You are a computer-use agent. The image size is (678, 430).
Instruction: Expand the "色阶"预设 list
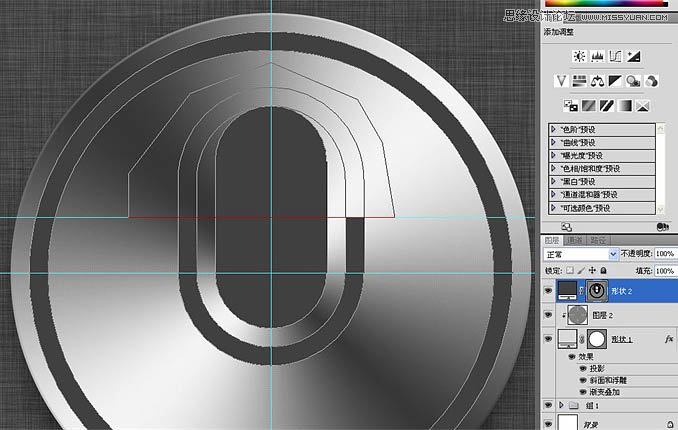[x=553, y=129]
